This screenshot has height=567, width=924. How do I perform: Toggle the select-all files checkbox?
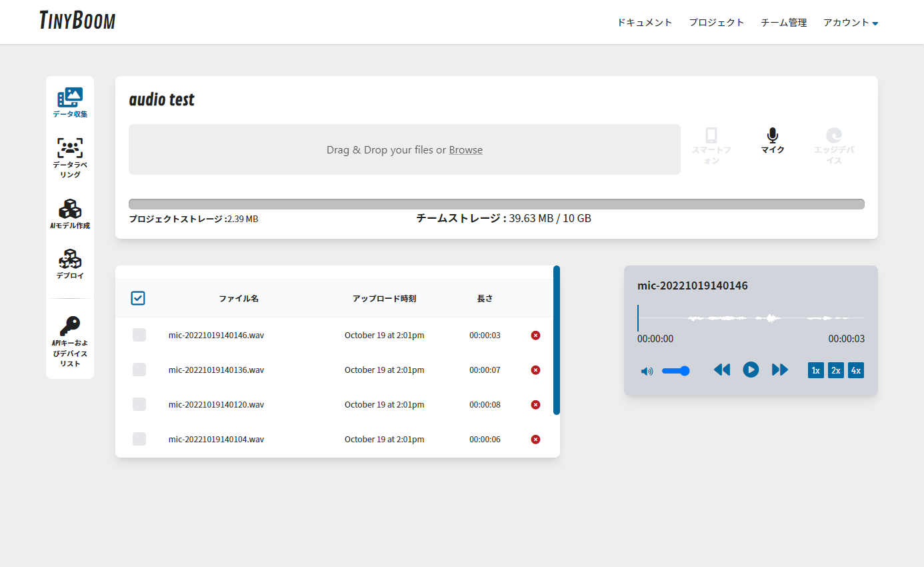coord(138,298)
